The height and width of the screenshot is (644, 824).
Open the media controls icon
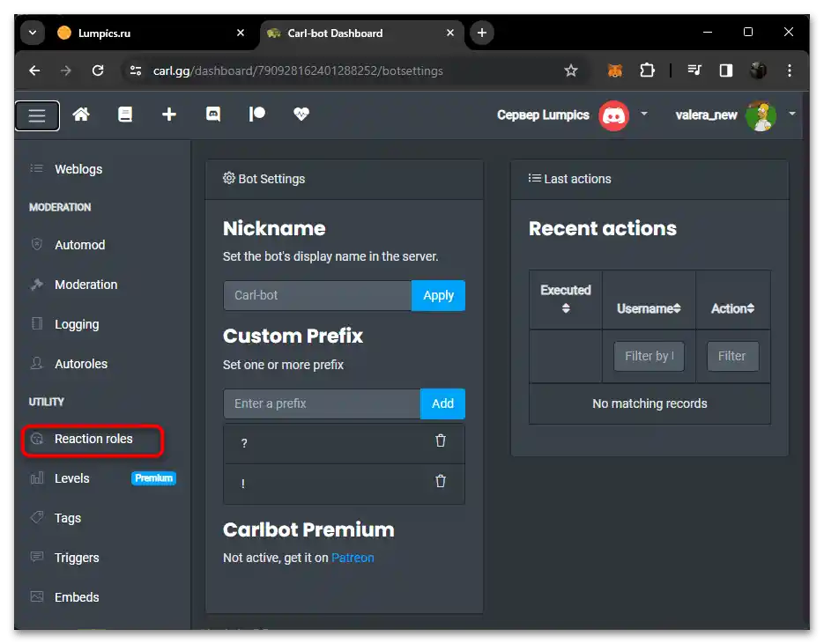[694, 70]
